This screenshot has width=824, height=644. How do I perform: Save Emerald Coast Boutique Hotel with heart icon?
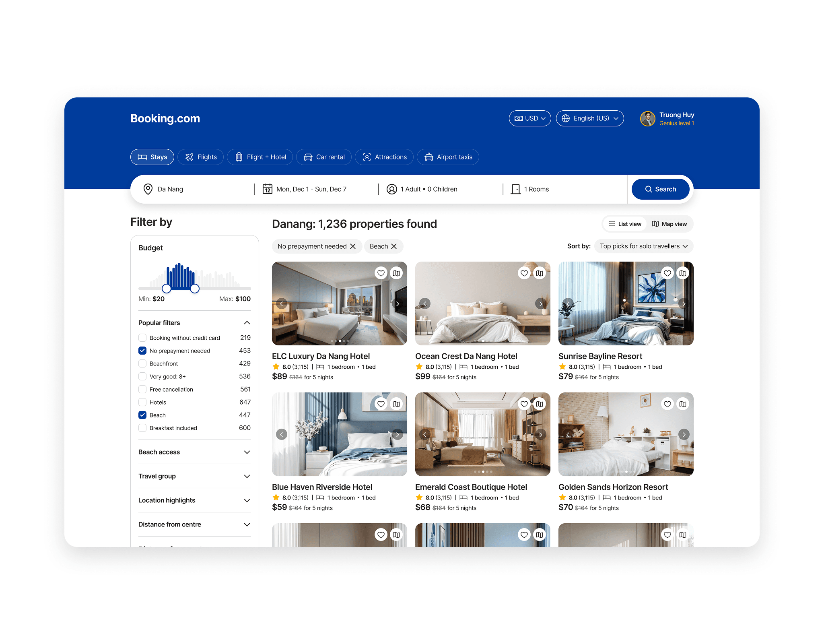point(524,404)
